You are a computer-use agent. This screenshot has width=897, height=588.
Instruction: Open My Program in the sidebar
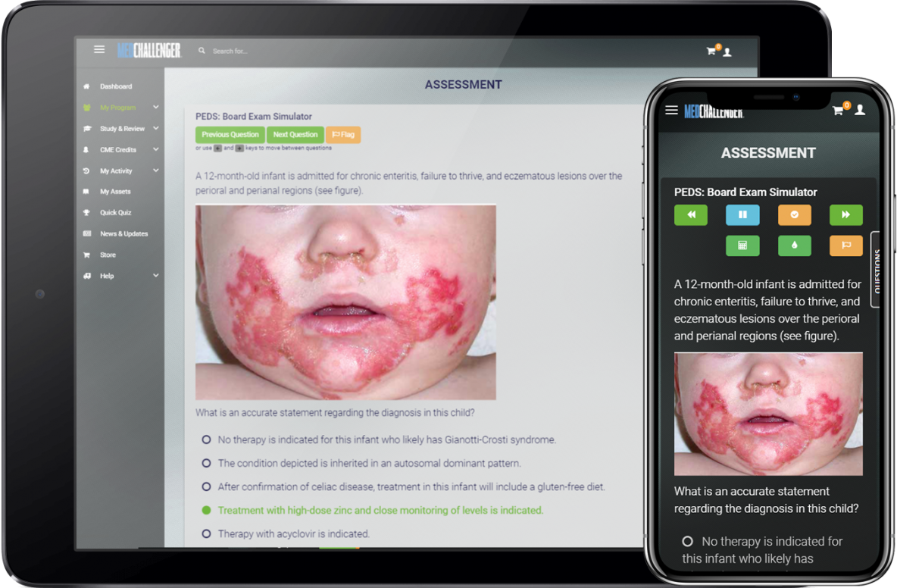118,108
